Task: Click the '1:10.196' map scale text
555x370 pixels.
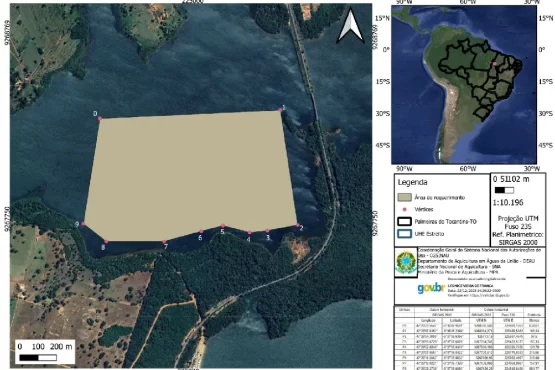Action: point(508,203)
